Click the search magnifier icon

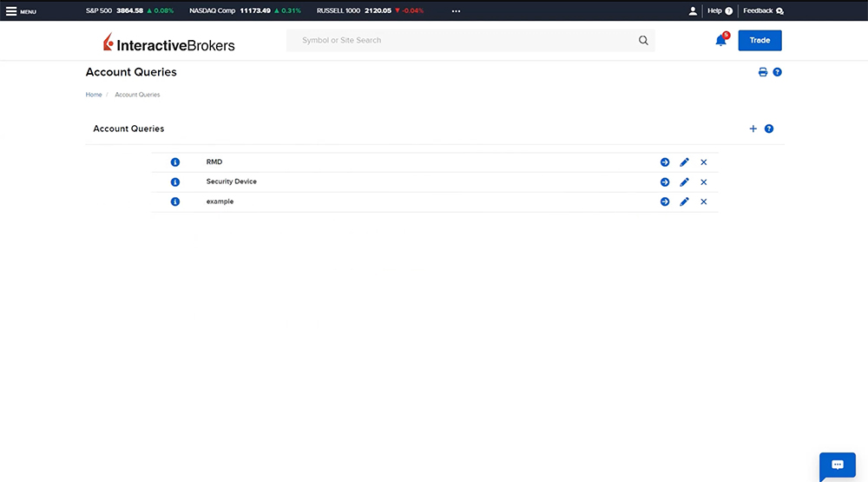tap(643, 40)
